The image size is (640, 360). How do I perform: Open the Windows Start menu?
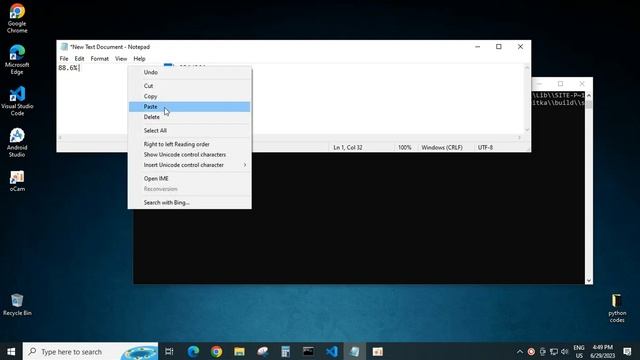(11, 351)
